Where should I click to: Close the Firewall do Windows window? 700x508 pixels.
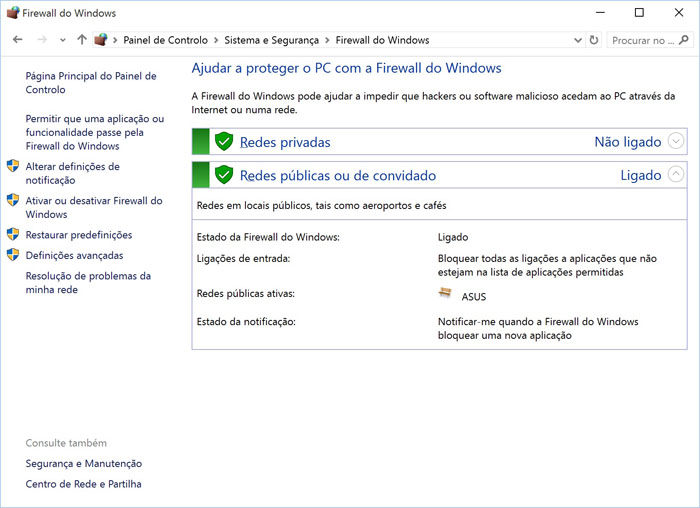pyautogui.click(x=679, y=12)
